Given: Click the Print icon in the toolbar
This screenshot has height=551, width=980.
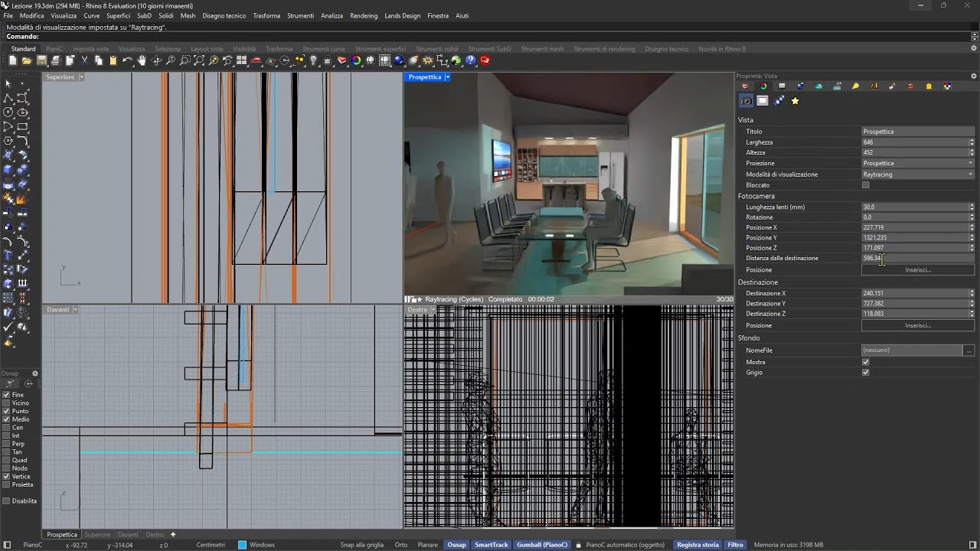Looking at the screenshot, I should pyautogui.click(x=56, y=60).
